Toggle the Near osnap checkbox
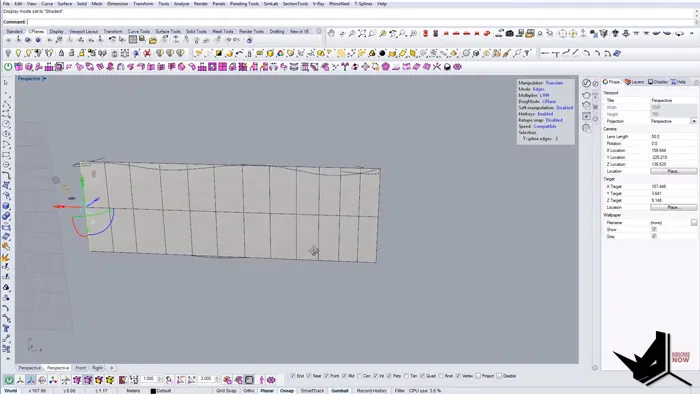The width and height of the screenshot is (700, 394). (x=309, y=376)
